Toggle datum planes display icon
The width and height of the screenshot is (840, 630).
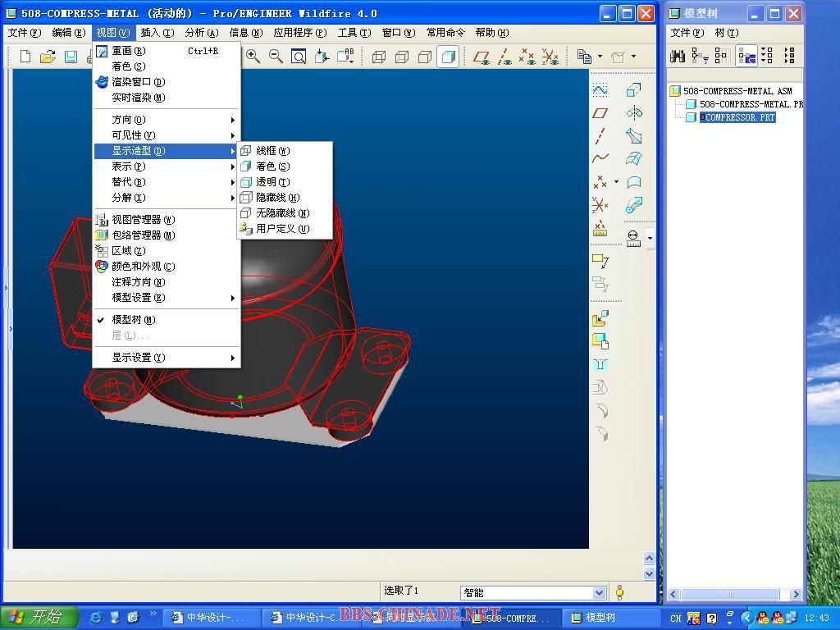coord(482,57)
